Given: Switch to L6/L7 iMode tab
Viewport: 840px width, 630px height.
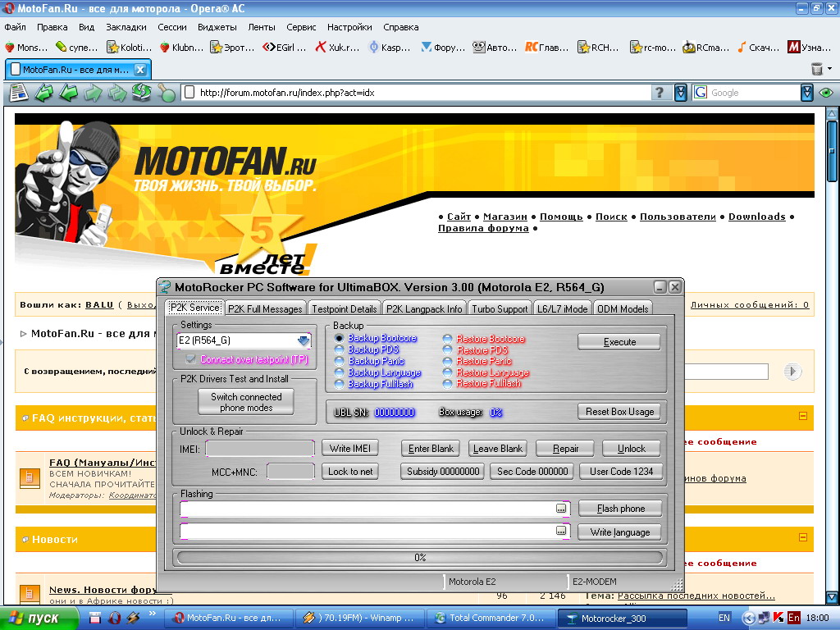Looking at the screenshot, I should tap(562, 308).
